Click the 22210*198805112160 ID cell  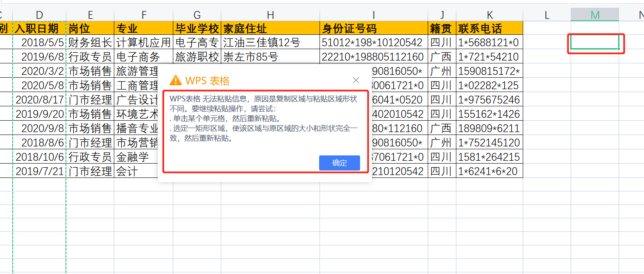click(374, 56)
